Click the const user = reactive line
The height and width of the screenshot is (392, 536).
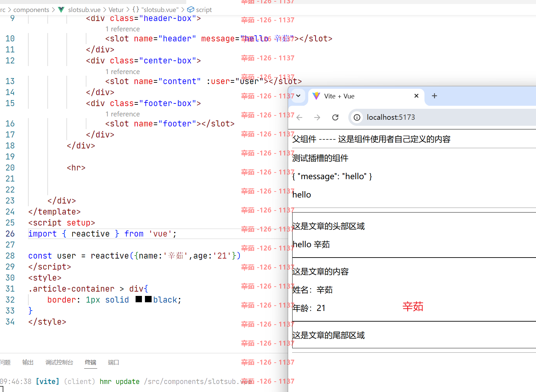[134, 256]
